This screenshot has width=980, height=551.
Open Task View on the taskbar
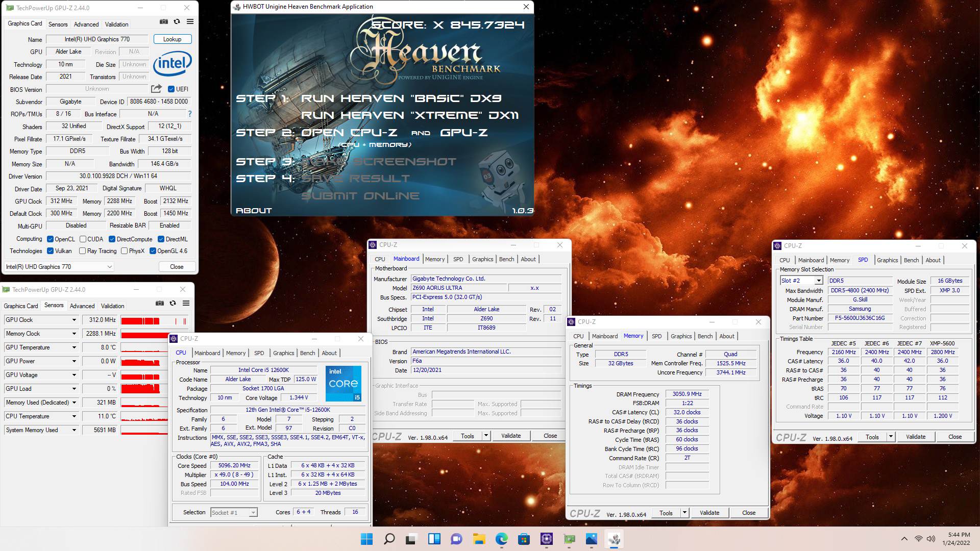(411, 539)
